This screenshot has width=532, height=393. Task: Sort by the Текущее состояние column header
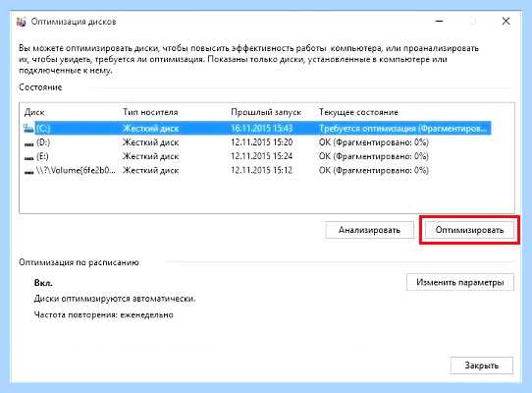click(358, 112)
